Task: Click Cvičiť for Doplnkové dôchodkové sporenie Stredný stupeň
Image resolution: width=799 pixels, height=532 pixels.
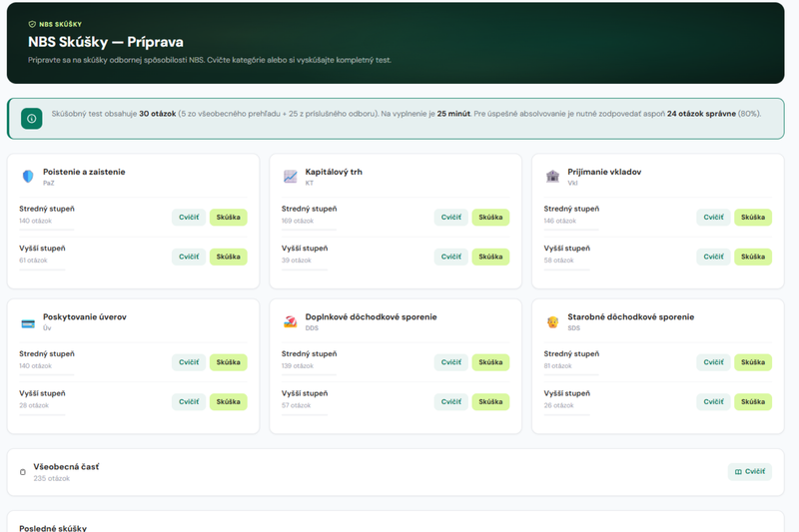Action: (451, 362)
